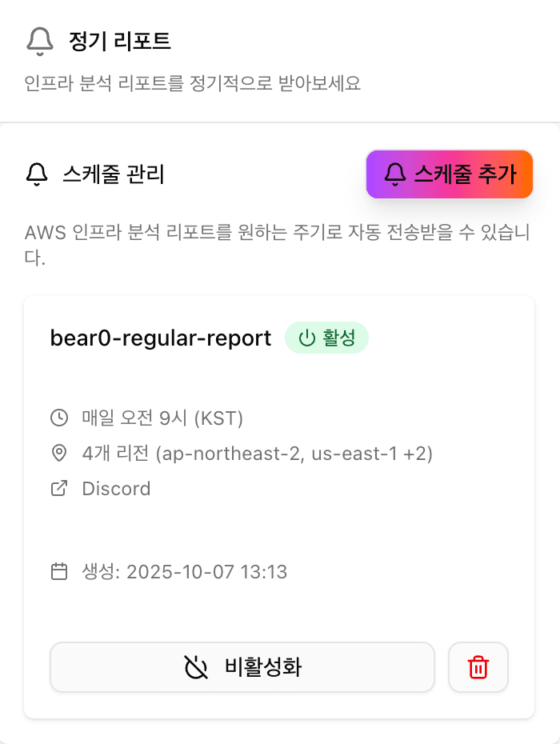This screenshot has width=560, height=744.
Task: Expand the 4개 리전 region list text
Action: (x=257, y=454)
